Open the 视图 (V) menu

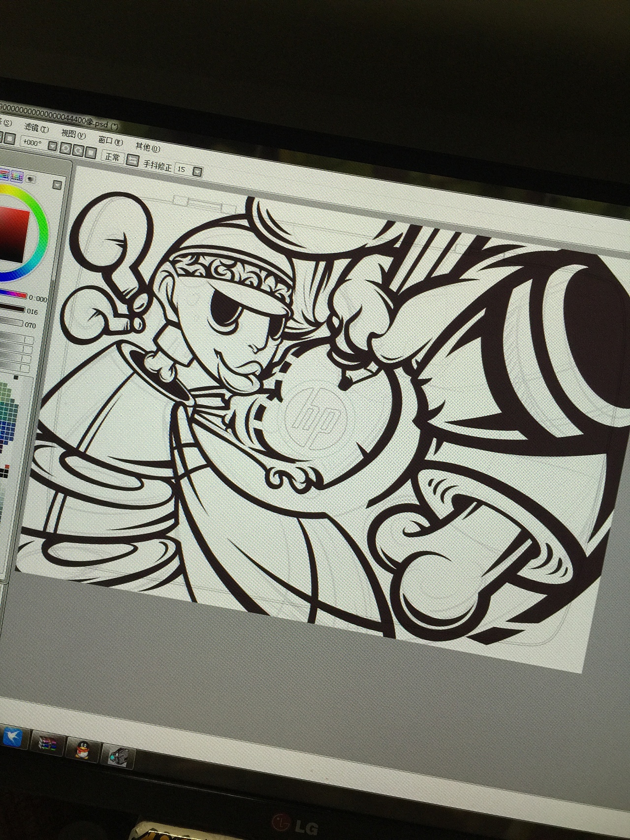coord(73,134)
